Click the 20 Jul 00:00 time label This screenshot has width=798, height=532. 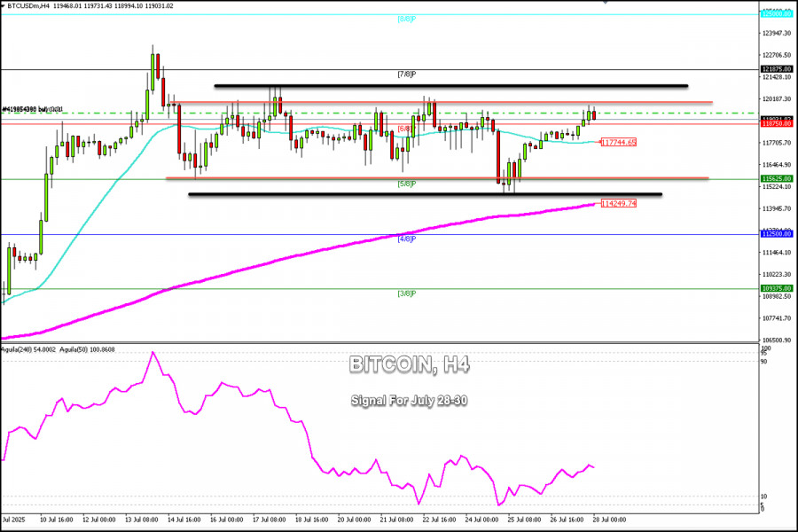pyautogui.click(x=354, y=520)
